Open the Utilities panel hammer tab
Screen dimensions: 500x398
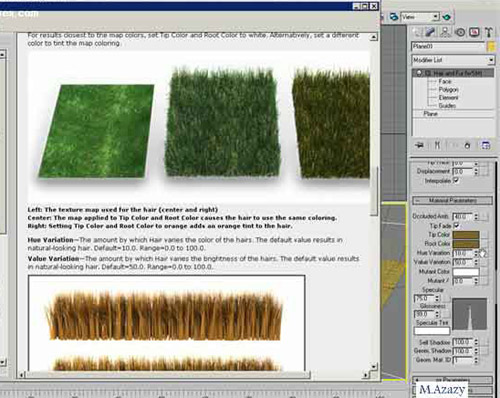tap(489, 32)
